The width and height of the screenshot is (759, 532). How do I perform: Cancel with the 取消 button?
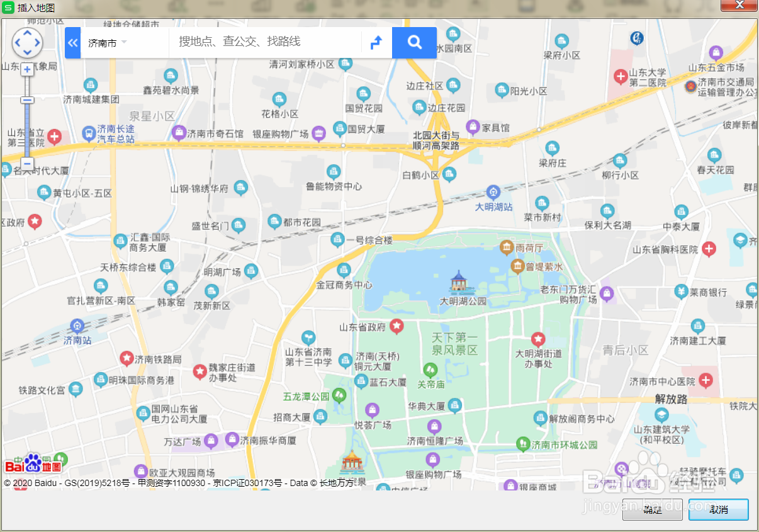(718, 509)
